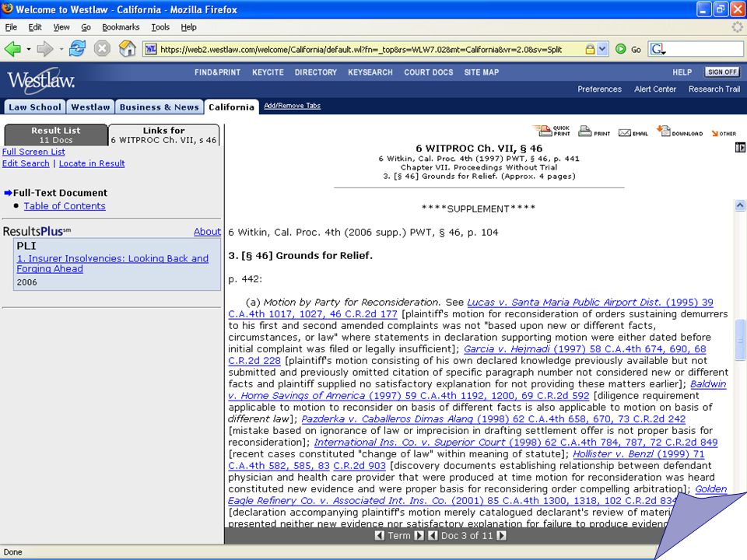Viewport: 747px width, 560px height.
Task: Click the Westlaw logo
Action: pyautogui.click(x=41, y=80)
